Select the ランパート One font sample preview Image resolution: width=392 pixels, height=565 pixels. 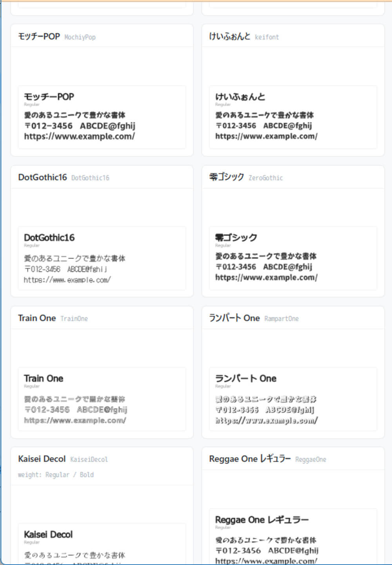tap(293, 399)
